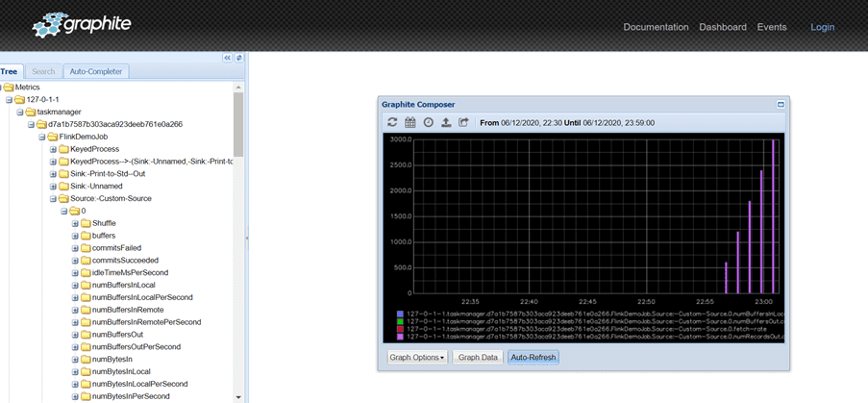Expand the commitsSucceeded folder
Image resolution: width=868 pixels, height=403 pixels.
[75, 261]
